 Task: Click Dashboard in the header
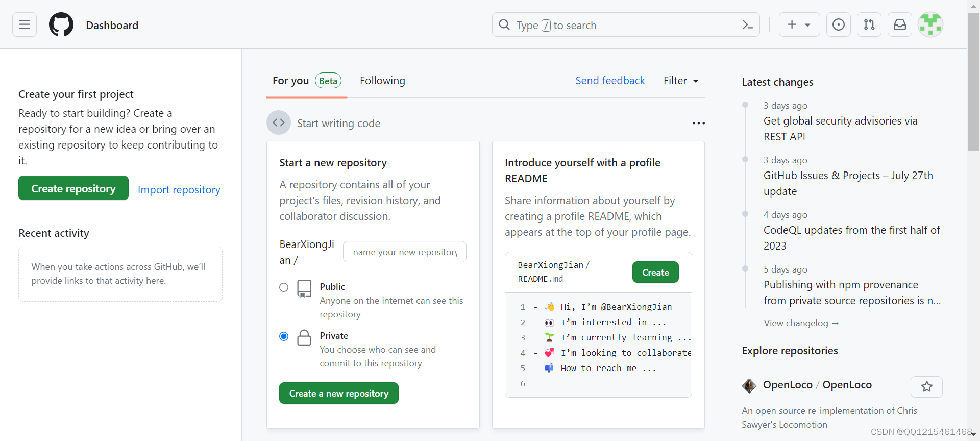pyautogui.click(x=112, y=25)
